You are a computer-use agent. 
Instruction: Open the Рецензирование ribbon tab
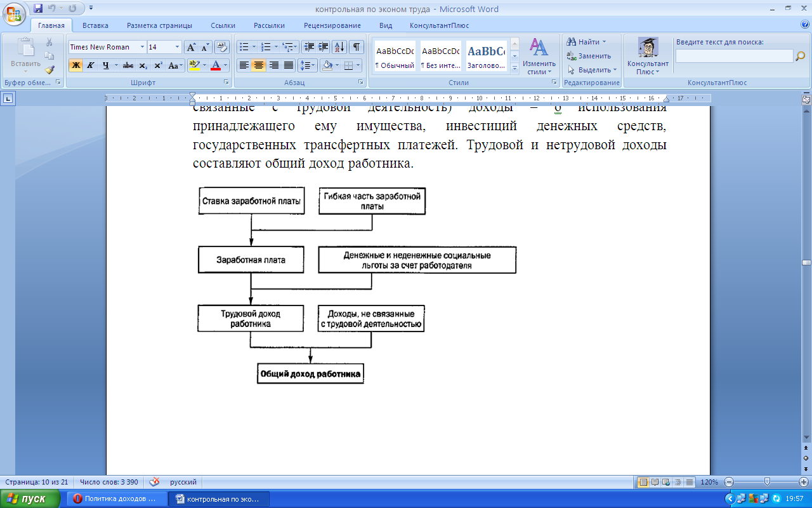(332, 25)
